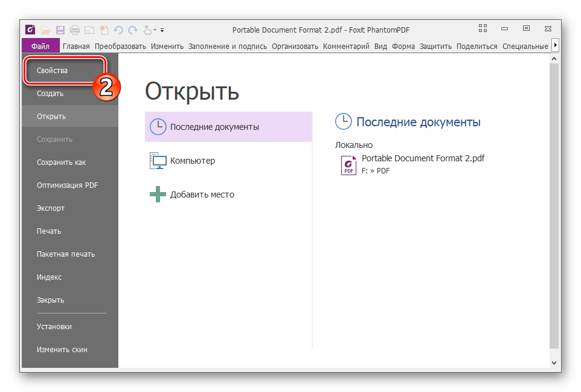
Task: Select Оптимизация PDF menu entry
Action: (x=67, y=185)
